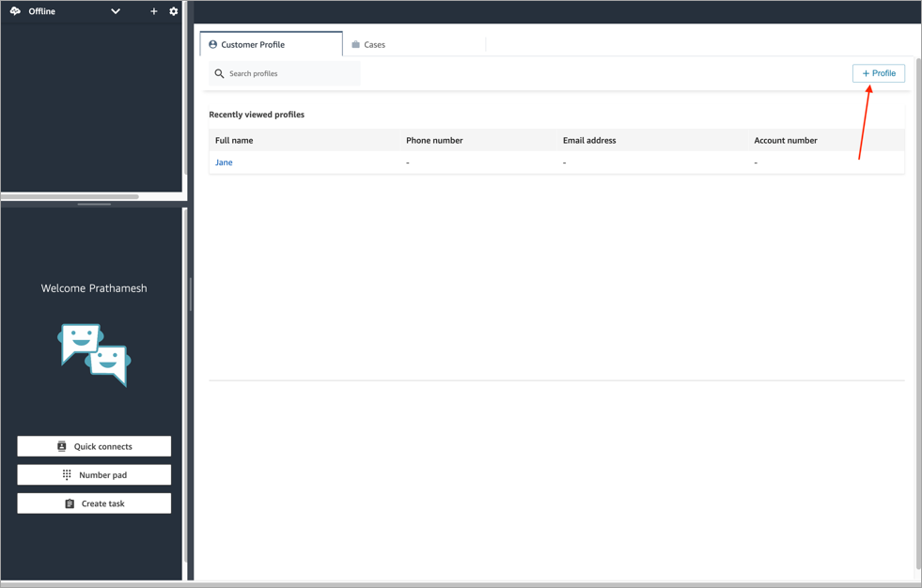The height and width of the screenshot is (588, 922).
Task: Click the Full name column header
Action: [x=234, y=140]
